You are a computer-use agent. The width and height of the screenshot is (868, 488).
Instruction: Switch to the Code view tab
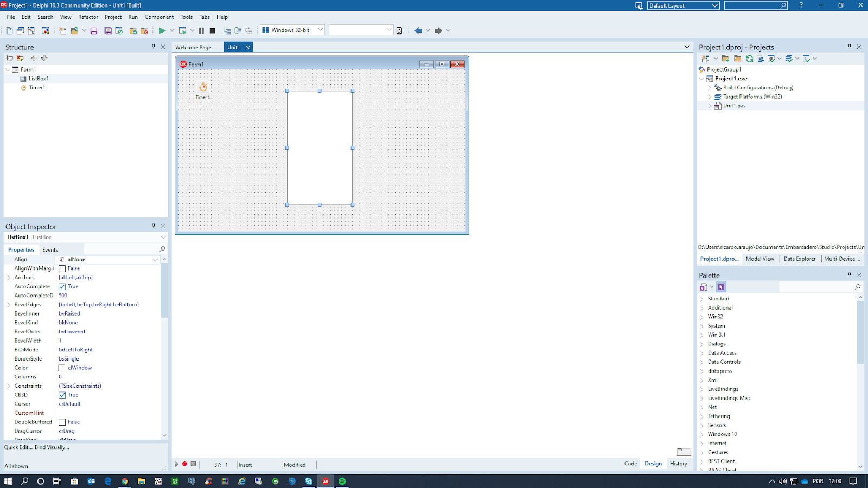pyautogui.click(x=630, y=464)
